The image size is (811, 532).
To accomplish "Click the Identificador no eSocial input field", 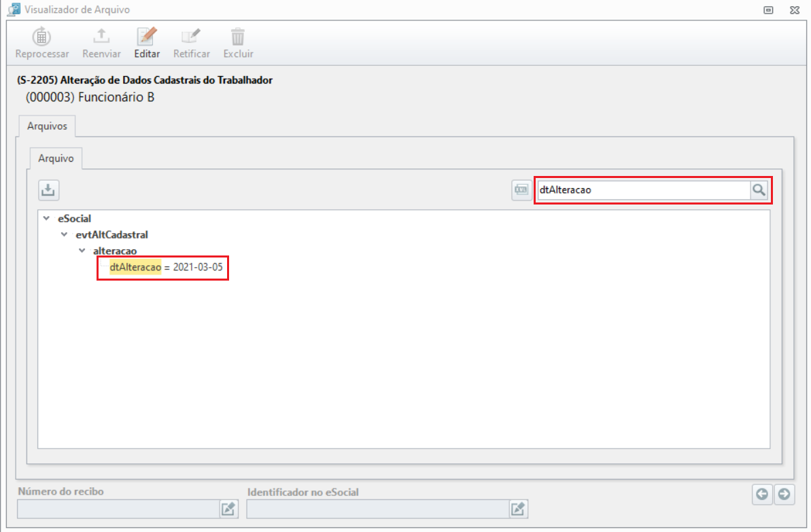I will coord(378,510).
